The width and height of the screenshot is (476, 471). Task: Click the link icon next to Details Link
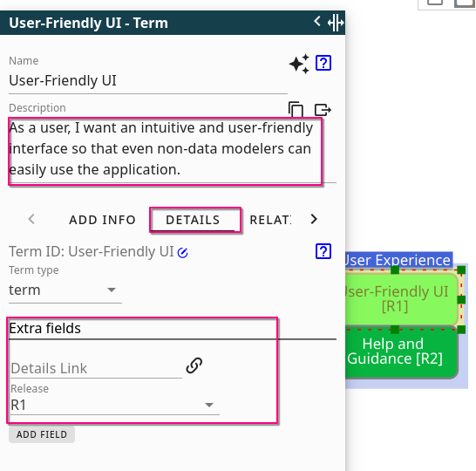[194, 365]
